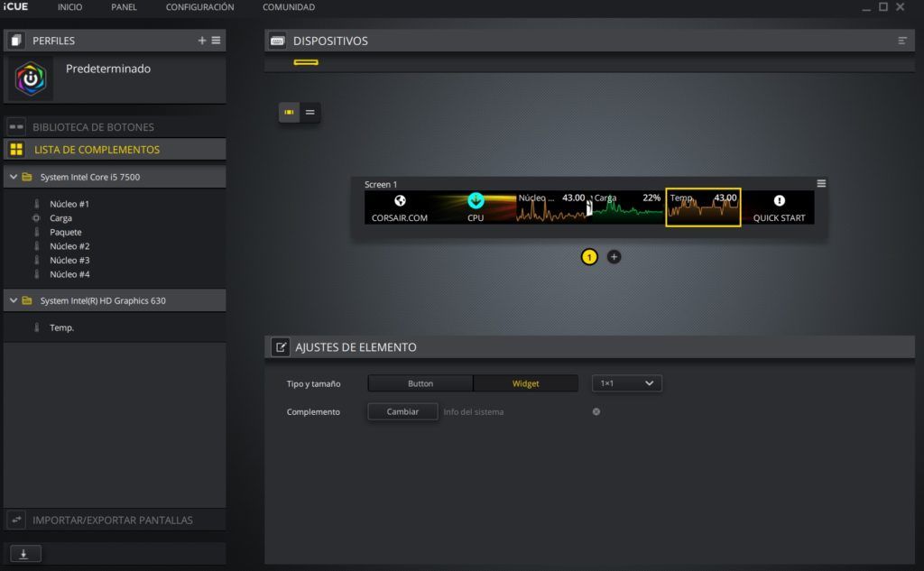Select the yellow device thumbnail under Dispositivos
The height and width of the screenshot is (571, 924).
tap(306, 62)
